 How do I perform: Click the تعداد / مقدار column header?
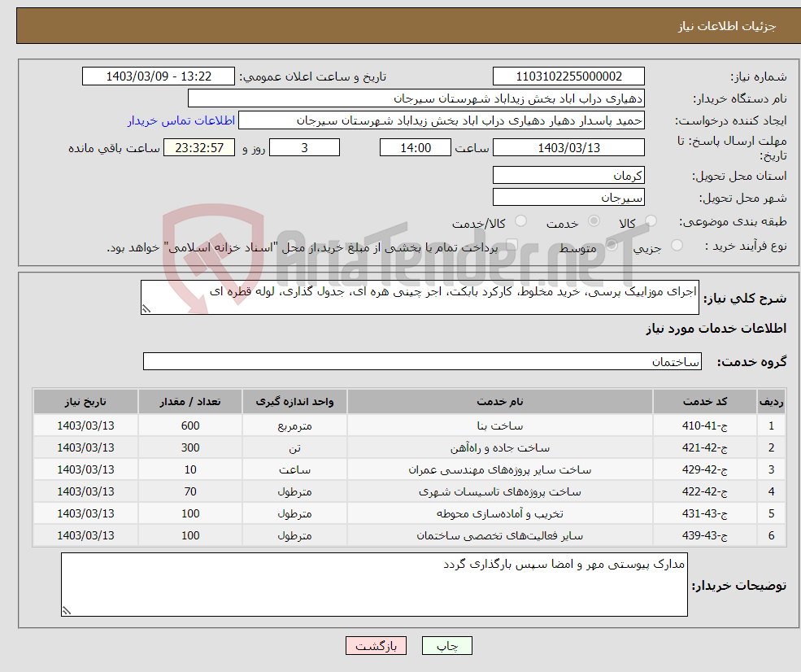pyautogui.click(x=190, y=402)
